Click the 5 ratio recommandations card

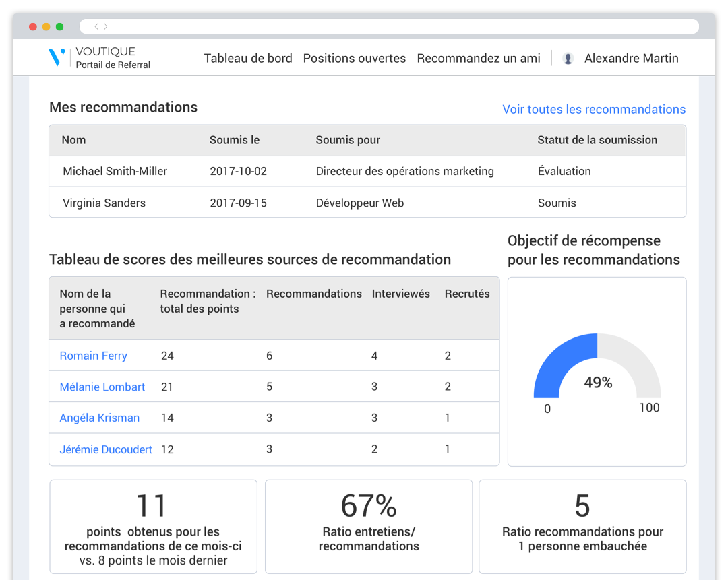pos(582,527)
